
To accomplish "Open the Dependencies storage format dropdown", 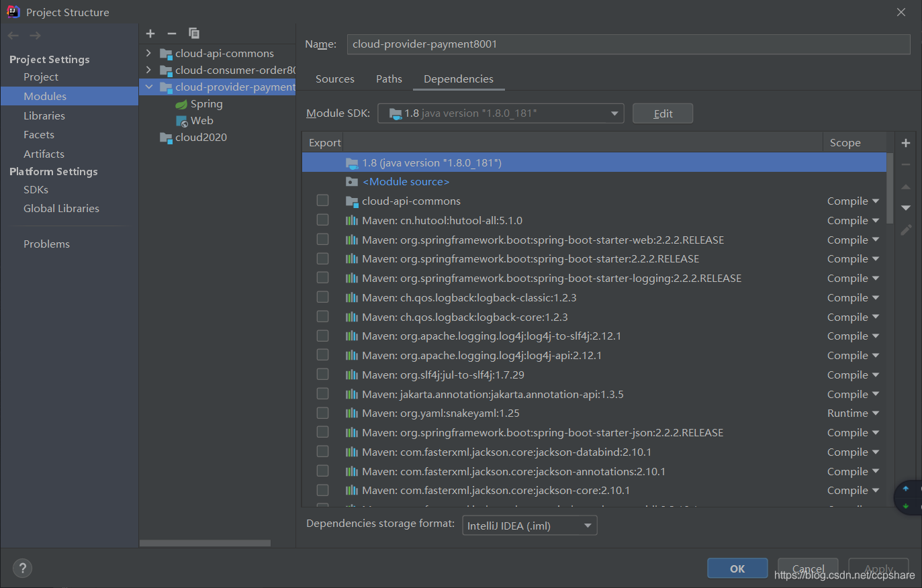I will (530, 526).
